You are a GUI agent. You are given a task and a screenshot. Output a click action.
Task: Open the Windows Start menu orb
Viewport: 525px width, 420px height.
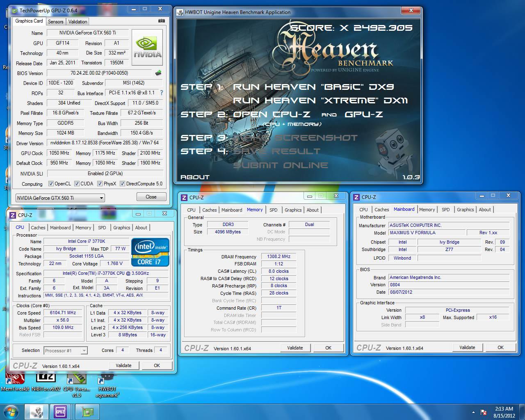(11, 411)
